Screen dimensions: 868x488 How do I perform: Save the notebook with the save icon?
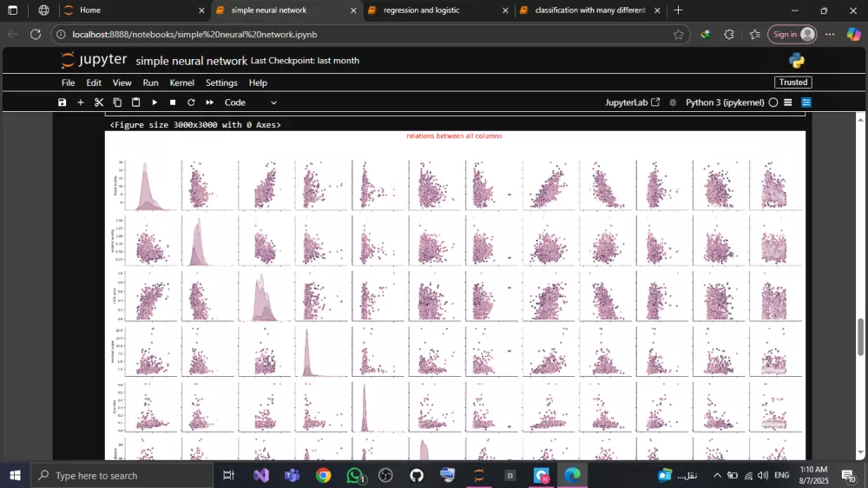62,102
